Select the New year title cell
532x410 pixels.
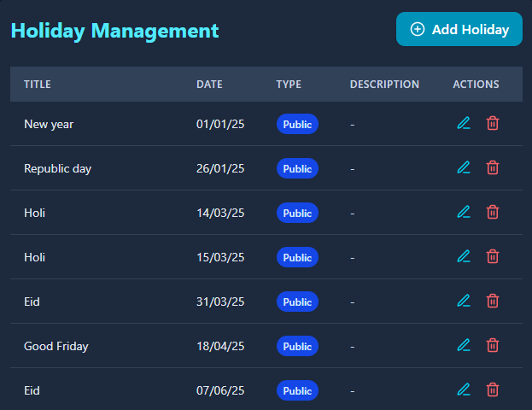tap(49, 124)
